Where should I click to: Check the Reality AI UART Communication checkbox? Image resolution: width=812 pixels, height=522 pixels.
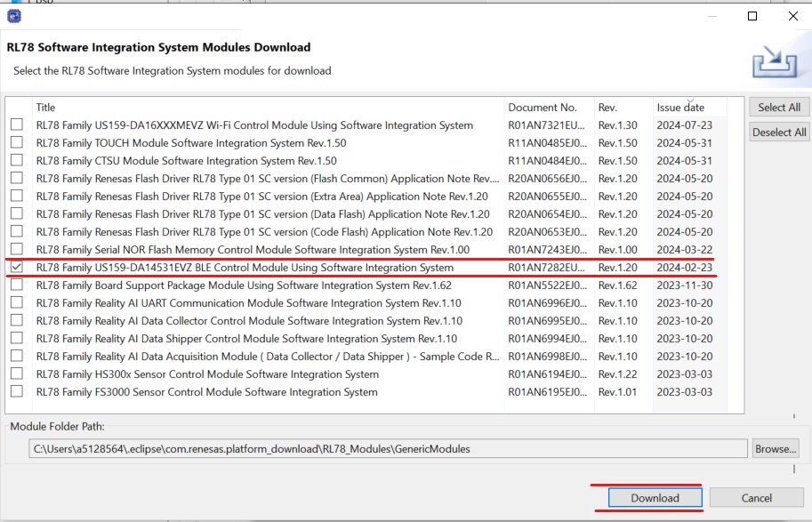click(17, 302)
